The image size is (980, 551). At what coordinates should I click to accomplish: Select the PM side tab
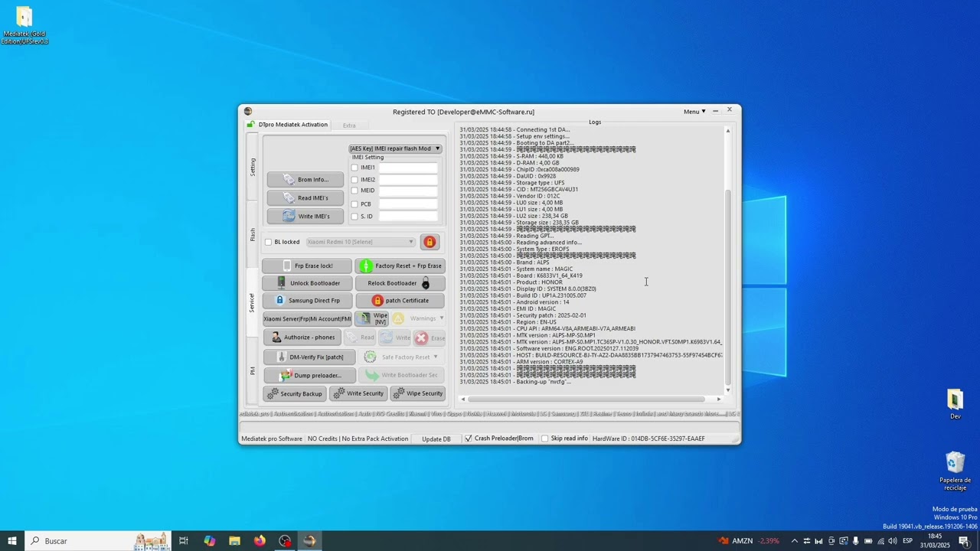[x=253, y=371]
